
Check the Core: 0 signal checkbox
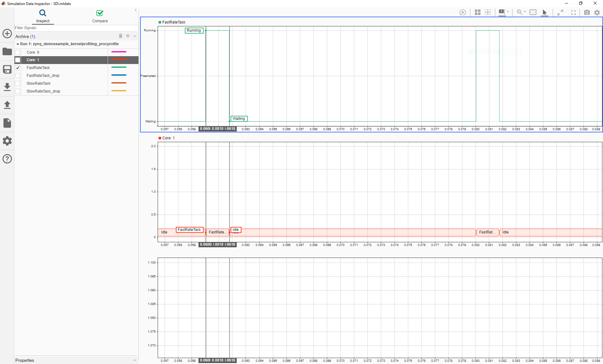(18, 52)
